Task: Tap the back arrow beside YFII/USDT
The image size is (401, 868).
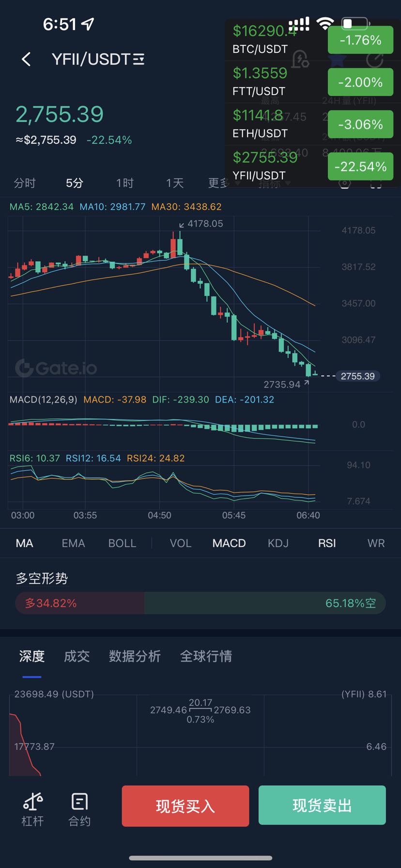Action: click(26, 59)
